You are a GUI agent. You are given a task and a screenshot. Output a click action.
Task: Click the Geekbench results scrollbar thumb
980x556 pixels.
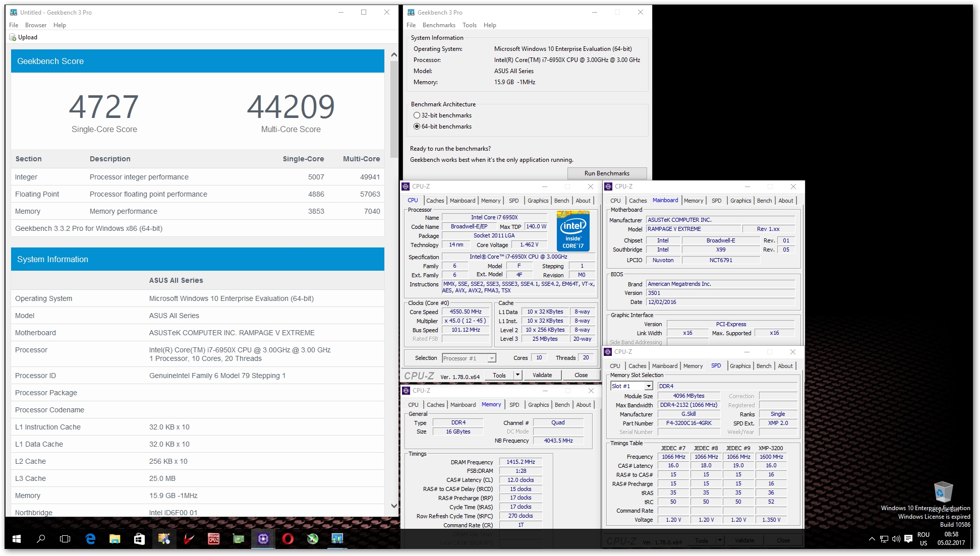394,110
